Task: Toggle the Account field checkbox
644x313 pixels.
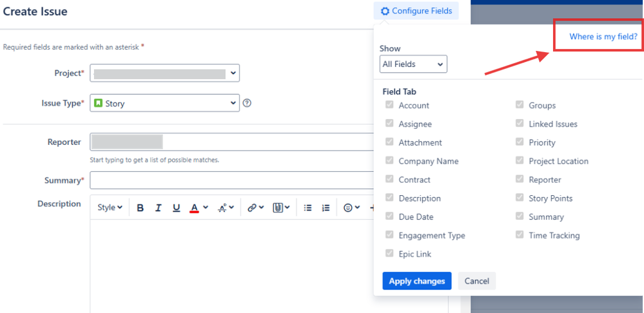Action: [389, 104]
